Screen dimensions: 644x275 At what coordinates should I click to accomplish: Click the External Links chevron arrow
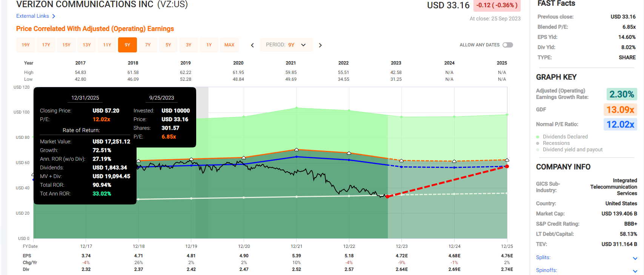(54, 16)
